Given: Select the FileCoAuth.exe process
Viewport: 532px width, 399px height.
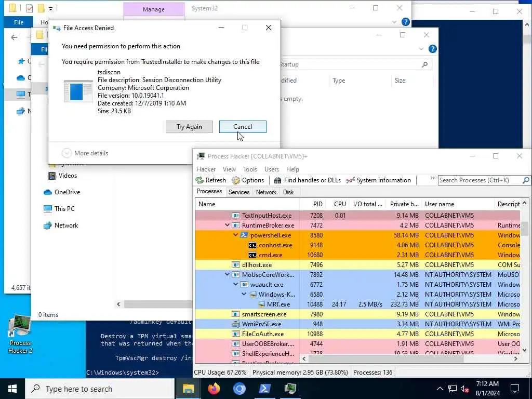Looking at the screenshot, I should click(357, 334).
